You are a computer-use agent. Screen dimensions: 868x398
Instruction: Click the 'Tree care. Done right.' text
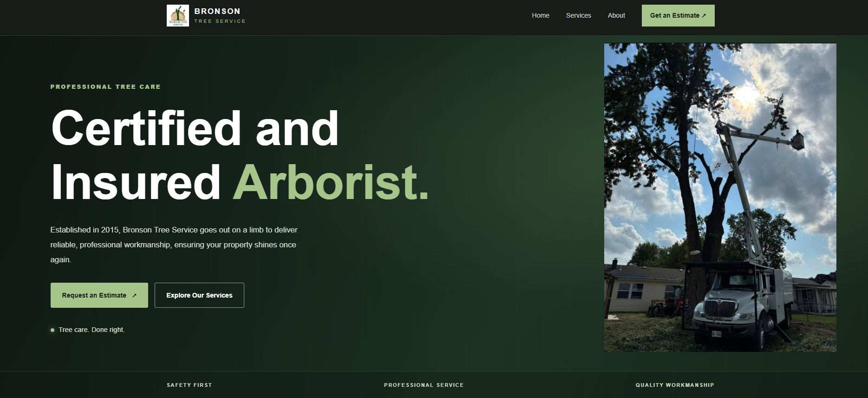coord(91,330)
